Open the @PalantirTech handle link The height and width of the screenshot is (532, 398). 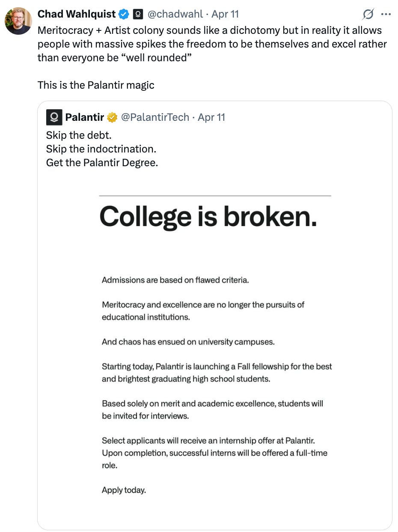(x=155, y=117)
